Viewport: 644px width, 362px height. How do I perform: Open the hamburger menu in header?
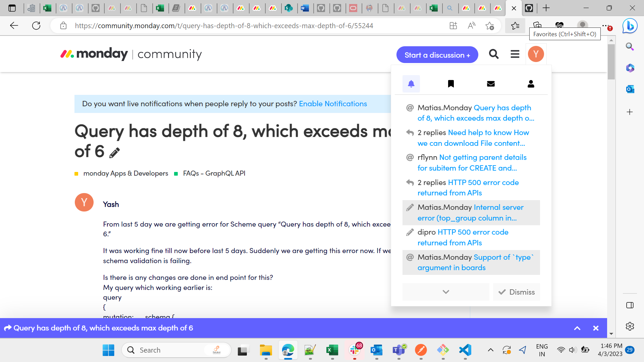tap(515, 54)
